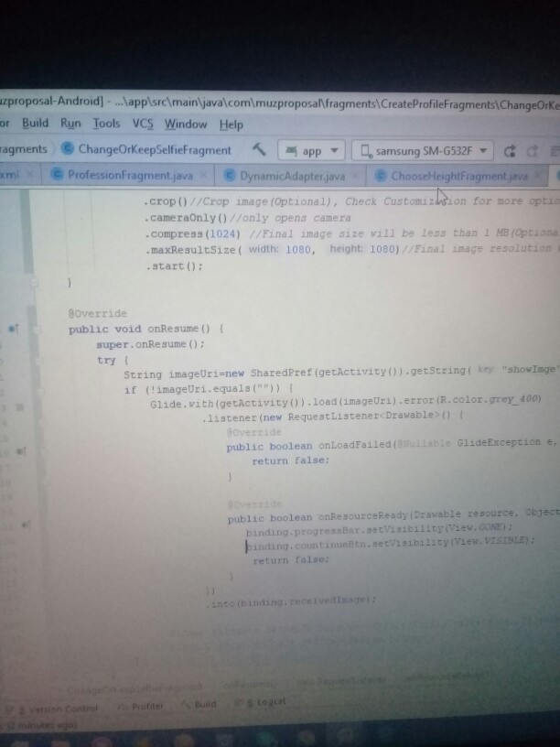
Task: Open the Build menu
Action: (35, 124)
